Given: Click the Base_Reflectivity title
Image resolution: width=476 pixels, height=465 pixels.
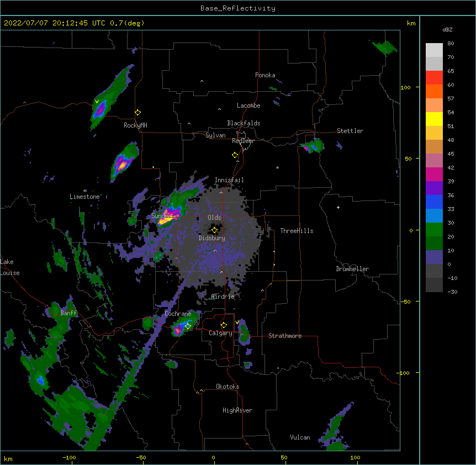Looking at the screenshot, I should [237, 8].
